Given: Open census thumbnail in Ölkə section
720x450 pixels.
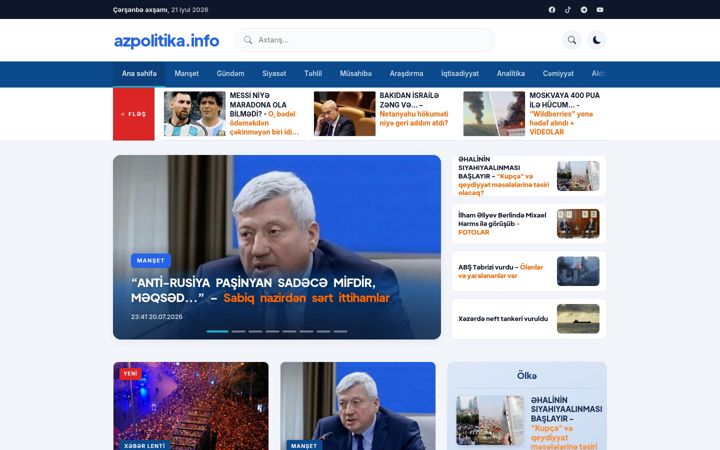Looking at the screenshot, I should (x=490, y=421).
